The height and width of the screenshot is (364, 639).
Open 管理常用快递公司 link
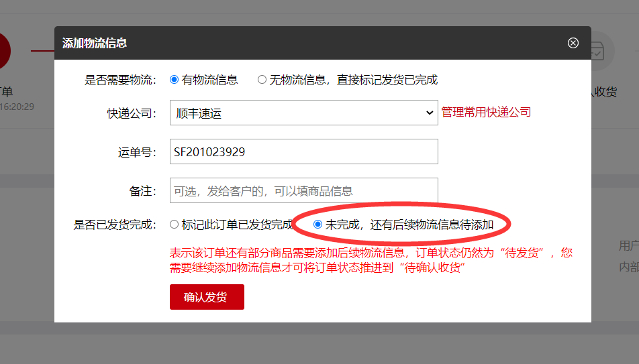486,112
